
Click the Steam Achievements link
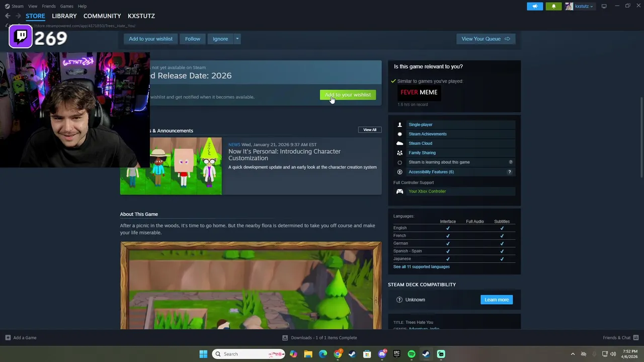427,134
